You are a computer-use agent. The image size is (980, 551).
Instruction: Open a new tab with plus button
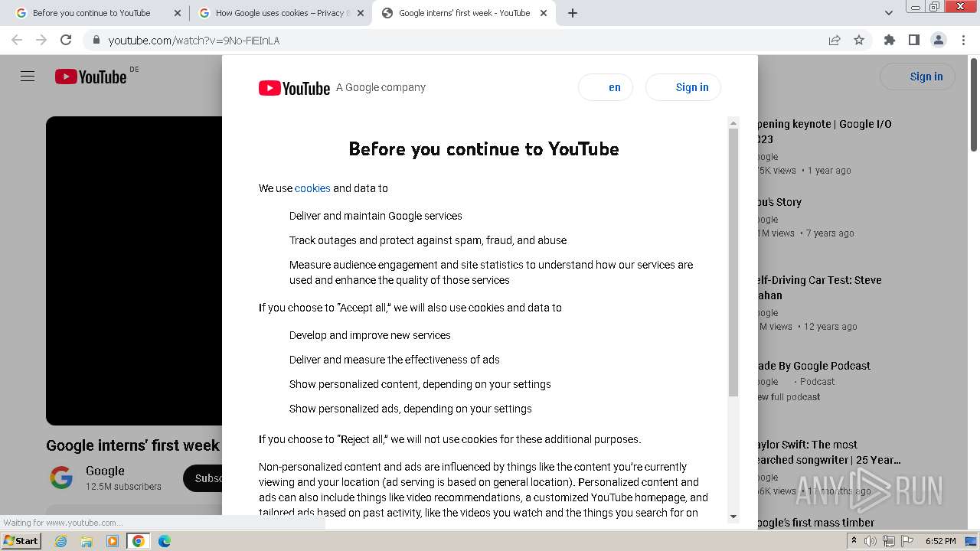(573, 13)
